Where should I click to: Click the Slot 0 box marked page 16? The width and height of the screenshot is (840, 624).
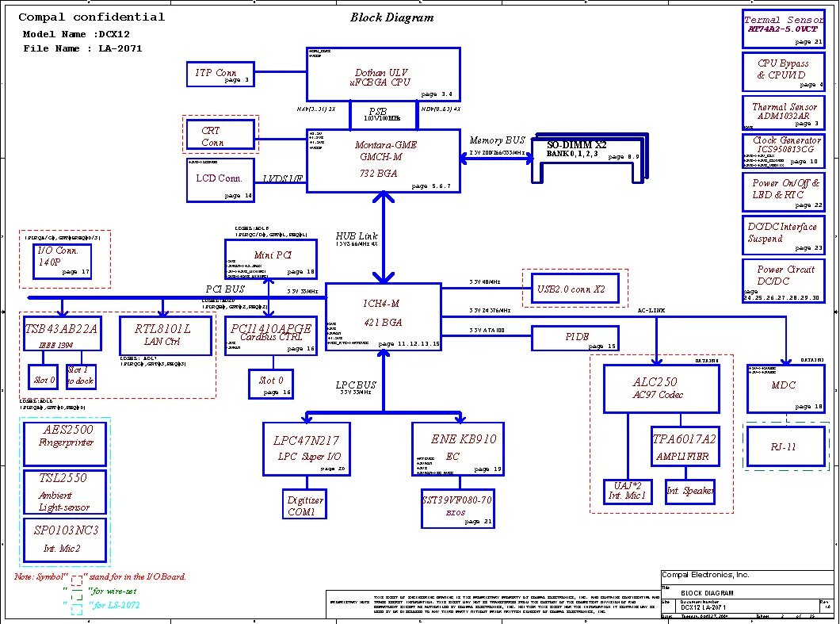click(270, 384)
